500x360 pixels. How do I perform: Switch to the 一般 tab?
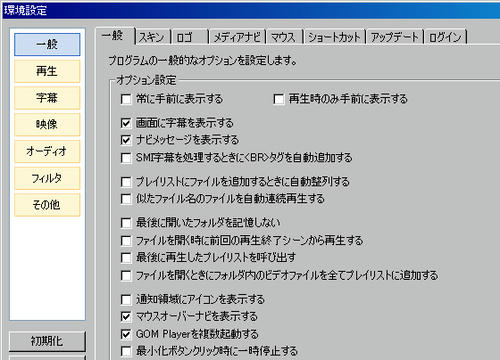[115, 36]
